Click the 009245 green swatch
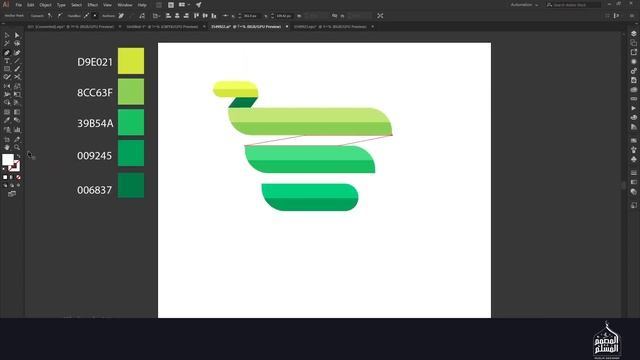640x360 pixels. pos(131,153)
